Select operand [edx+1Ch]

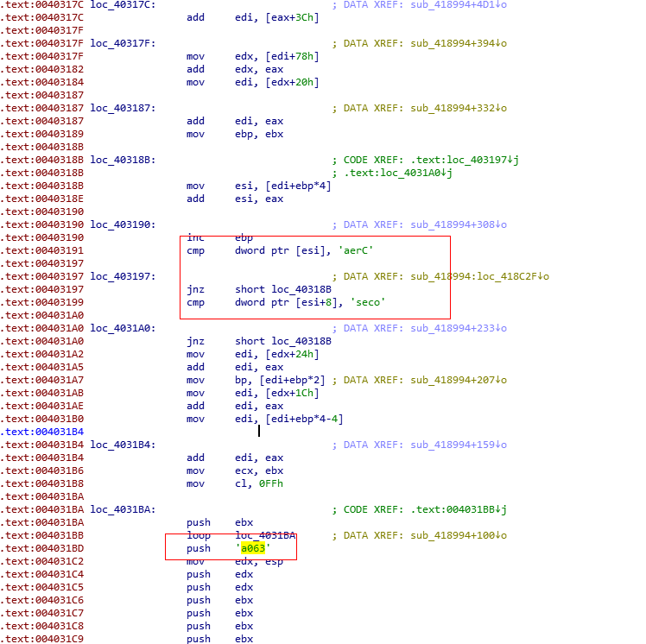point(292,394)
